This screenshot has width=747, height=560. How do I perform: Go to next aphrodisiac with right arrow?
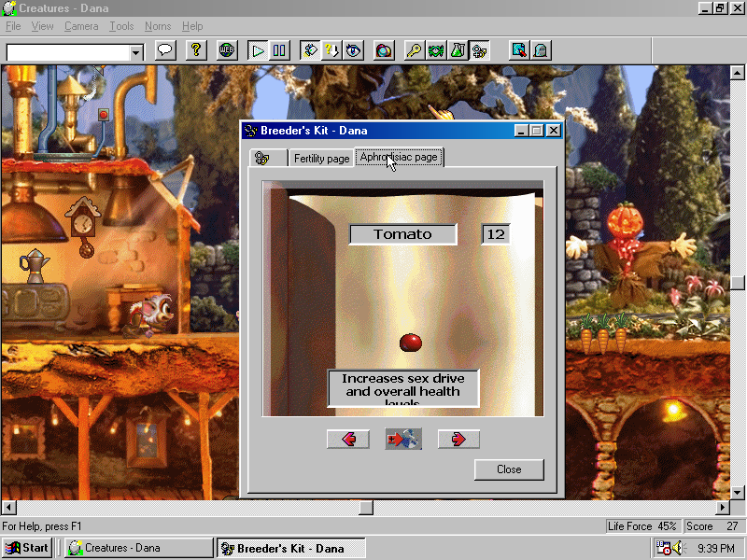[x=458, y=439]
